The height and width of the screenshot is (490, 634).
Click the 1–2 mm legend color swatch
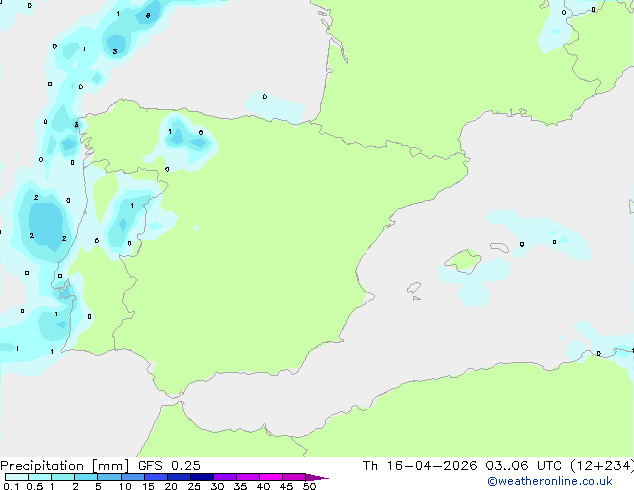pyautogui.click(x=63, y=477)
